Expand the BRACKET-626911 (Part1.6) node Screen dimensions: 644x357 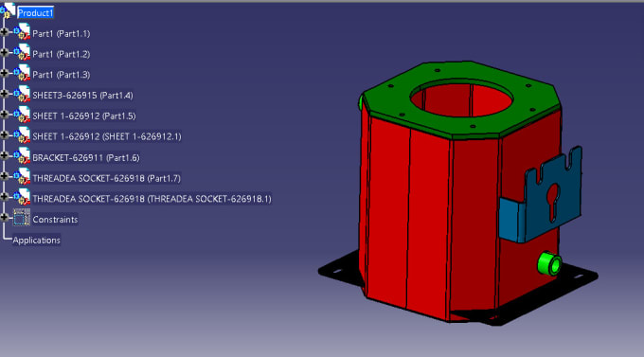click(4, 155)
